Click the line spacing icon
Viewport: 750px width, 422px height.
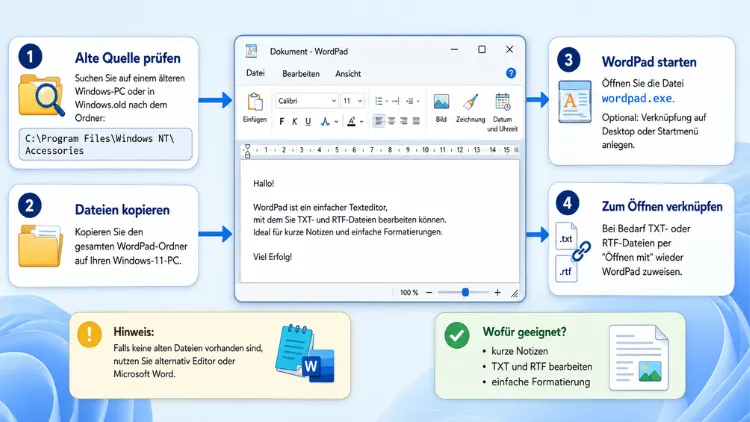(395, 101)
